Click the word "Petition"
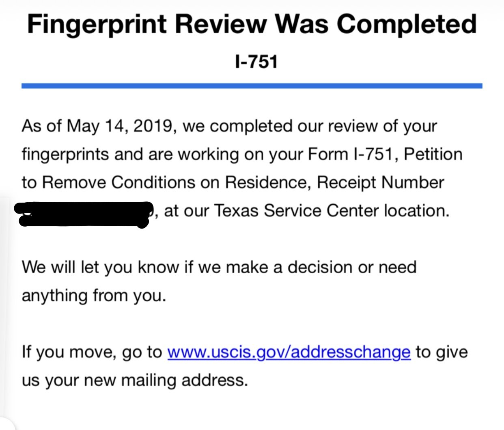This screenshot has width=504, height=430. pos(433,155)
